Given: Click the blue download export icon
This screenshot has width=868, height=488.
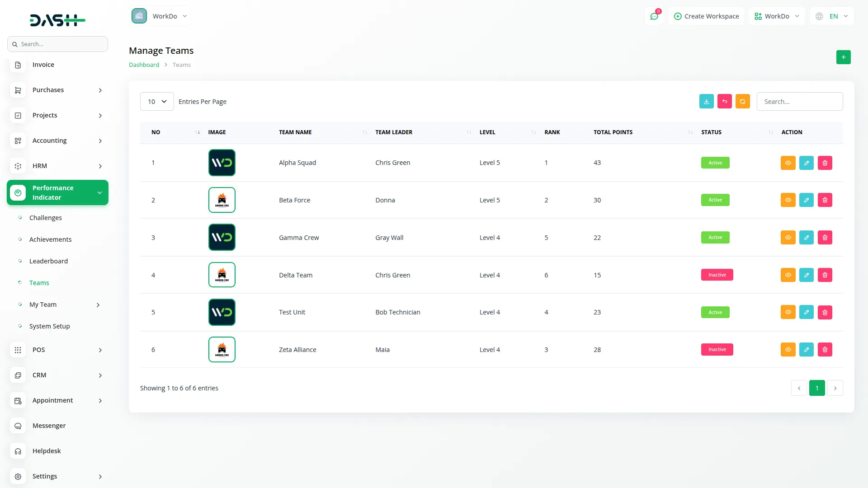Looking at the screenshot, I should tap(706, 102).
